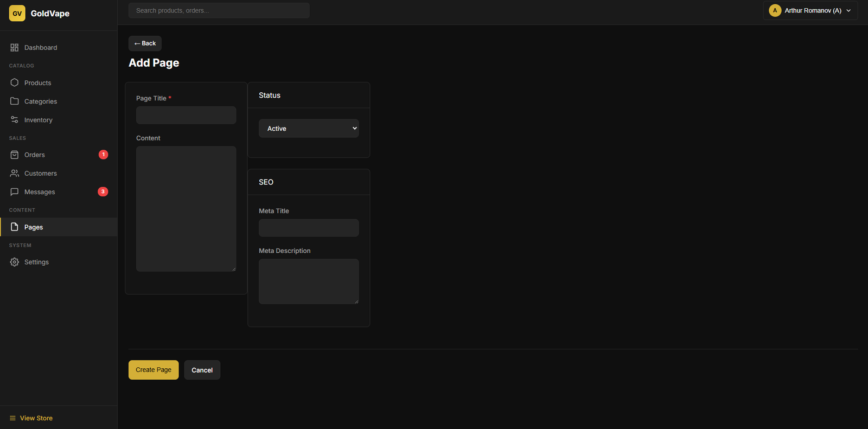Click the user avatar circle in header
This screenshot has height=429, width=868.
775,11
